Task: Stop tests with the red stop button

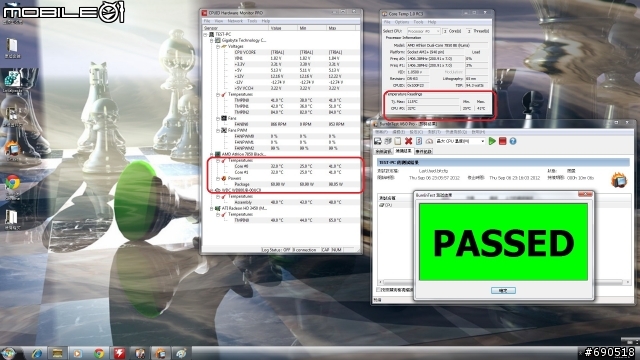Action: pyautogui.click(x=503, y=141)
